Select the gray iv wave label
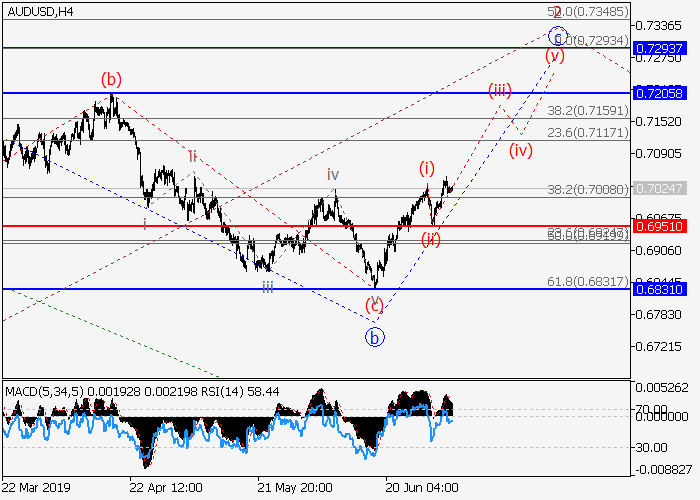Image resolution: width=700 pixels, height=500 pixels. coord(333,175)
